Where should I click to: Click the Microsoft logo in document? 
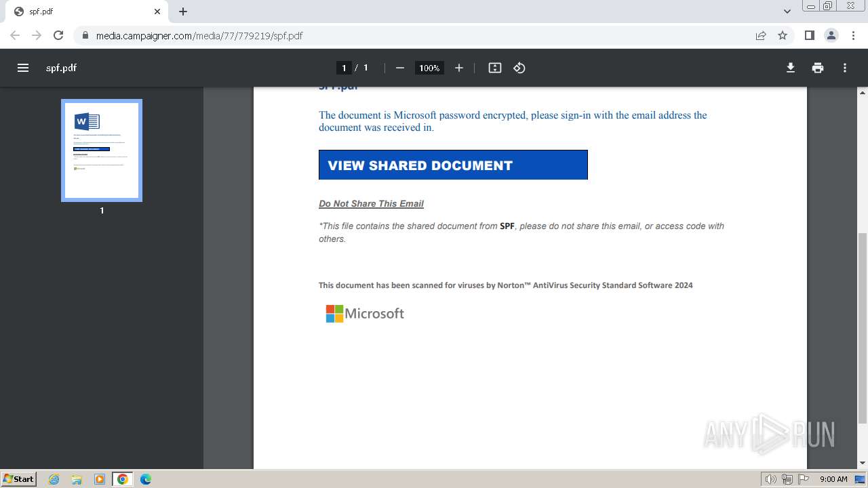click(x=365, y=313)
